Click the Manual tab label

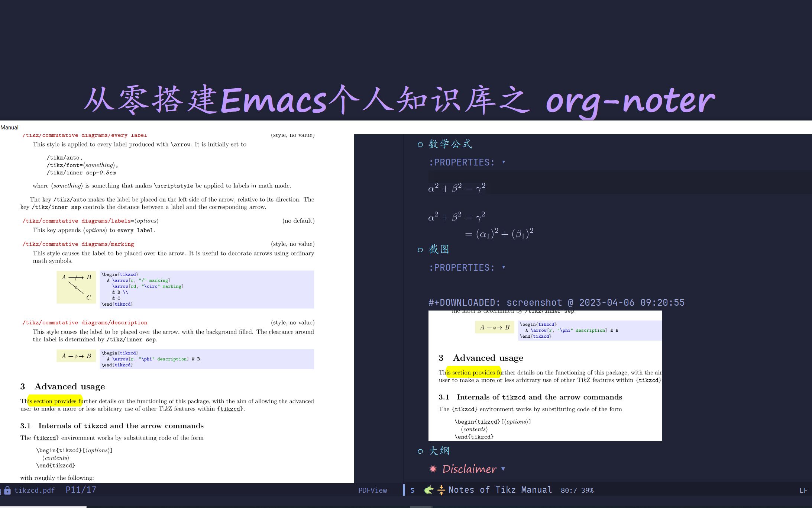click(x=9, y=127)
